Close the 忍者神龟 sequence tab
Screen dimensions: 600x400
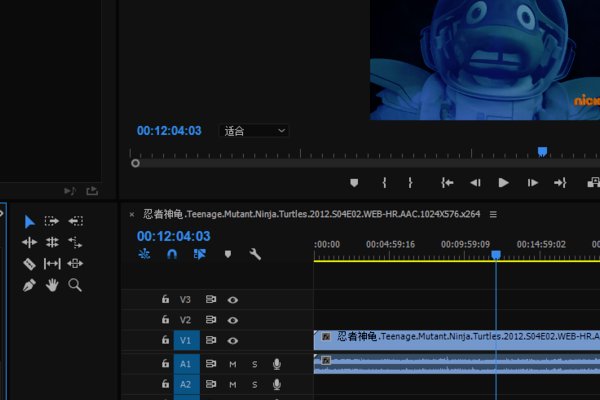click(132, 214)
